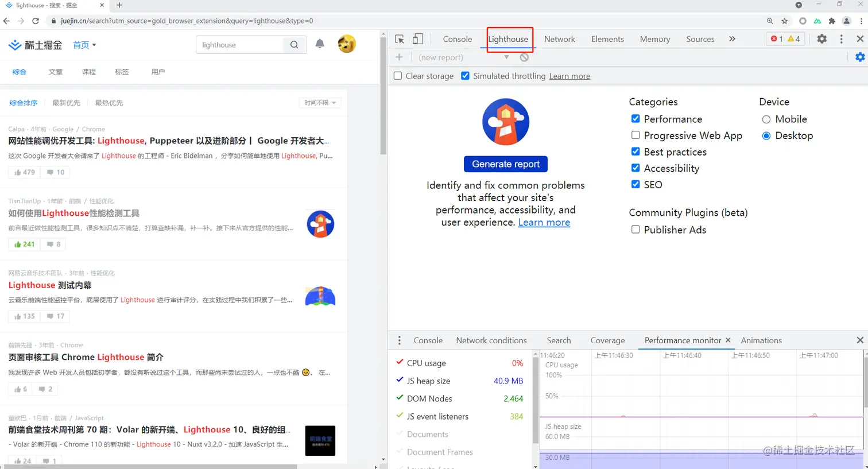
Task: Sort results by 最热优先
Action: click(x=109, y=103)
